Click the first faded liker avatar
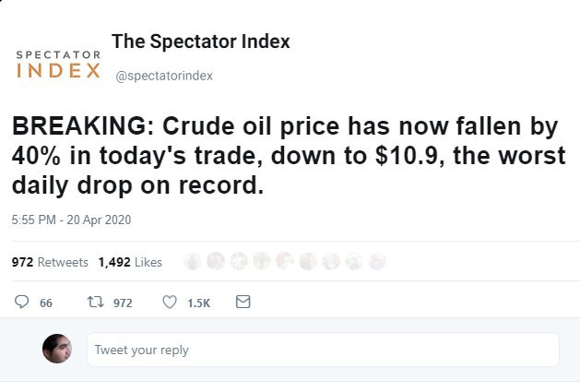Viewport: 580px width, 392px height. click(x=195, y=262)
